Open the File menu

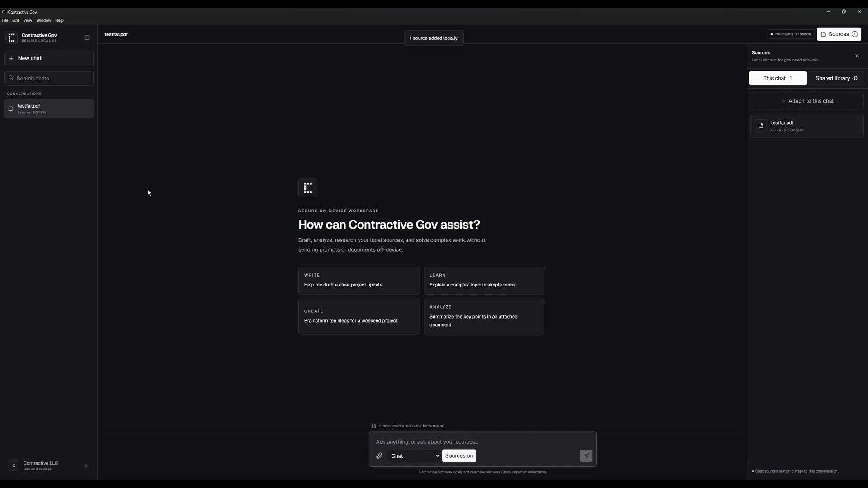(5, 20)
